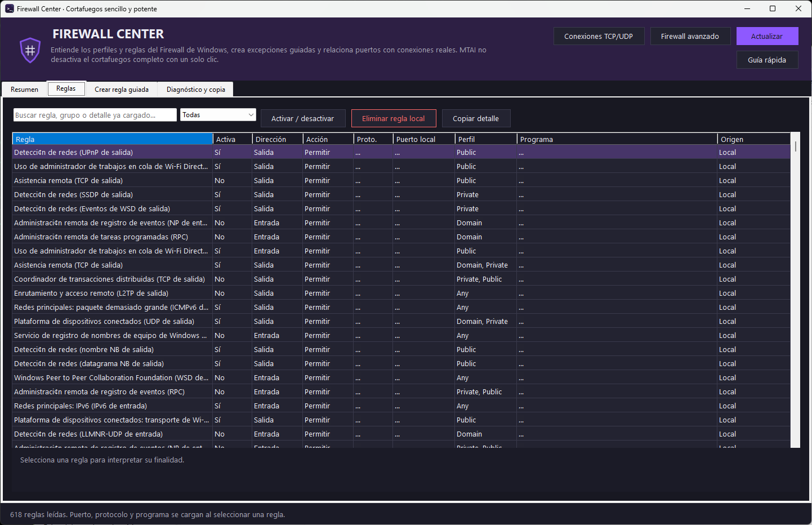Sort by the Perfil column header
The image size is (812, 525).
486,139
